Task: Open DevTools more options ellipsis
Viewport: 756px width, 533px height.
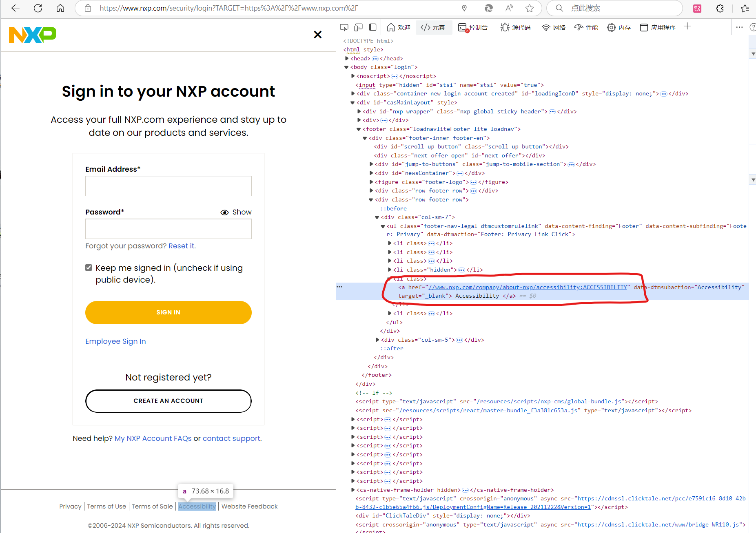Action: pos(740,27)
